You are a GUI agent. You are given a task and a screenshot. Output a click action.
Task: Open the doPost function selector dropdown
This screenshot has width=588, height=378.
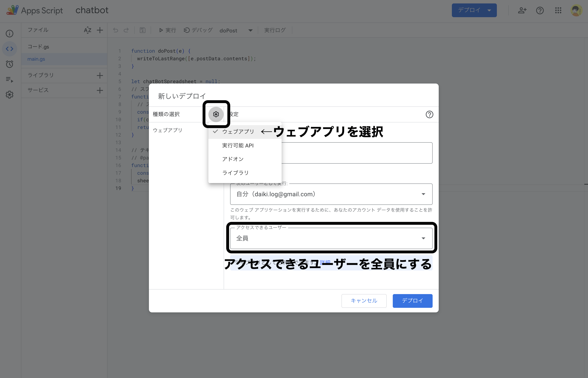(236, 31)
